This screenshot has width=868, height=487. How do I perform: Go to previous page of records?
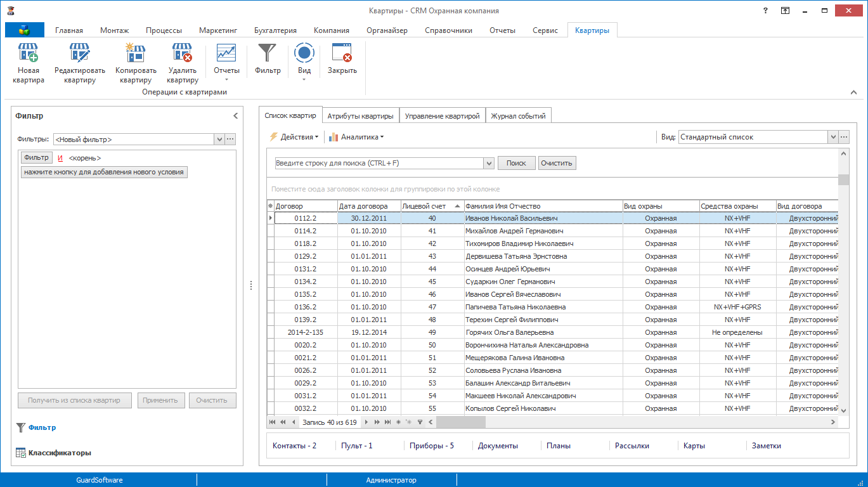(x=283, y=422)
